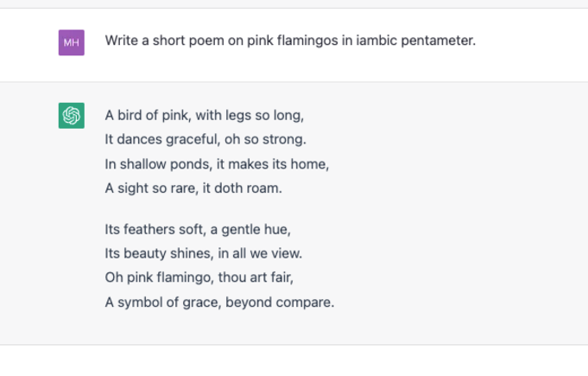Click the word "hue," in the second stanza
This screenshot has height=376, width=588.
click(277, 229)
